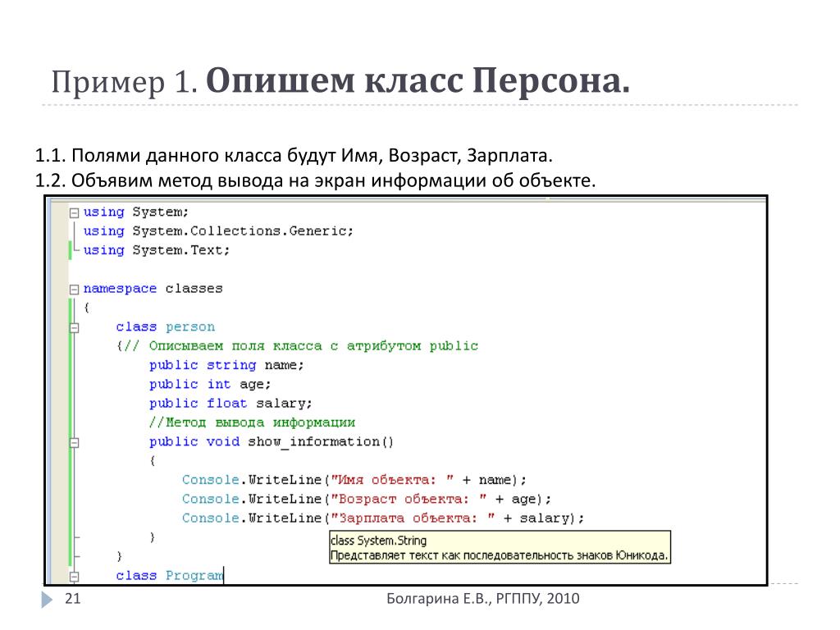Click 'Console' in the age WriteLine line
Viewport: 840px width, 630px height.
click(x=211, y=500)
